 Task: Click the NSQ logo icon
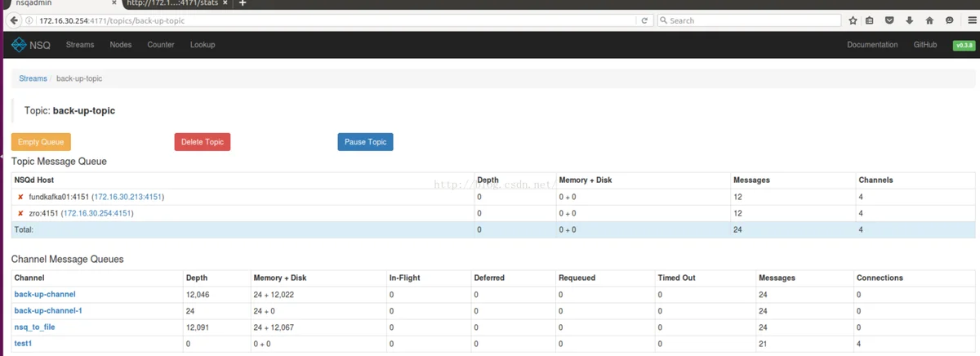[19, 45]
